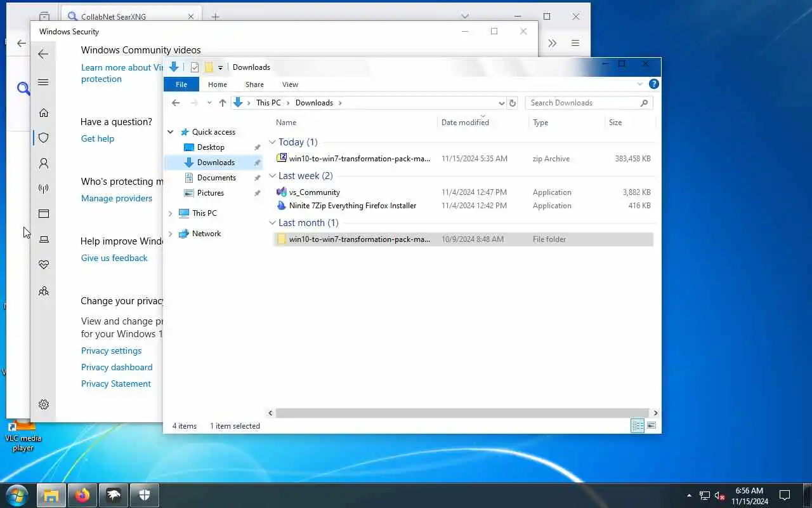This screenshot has width=812, height=508.
Task: Open Windows Security settings gear
Action: 44,404
